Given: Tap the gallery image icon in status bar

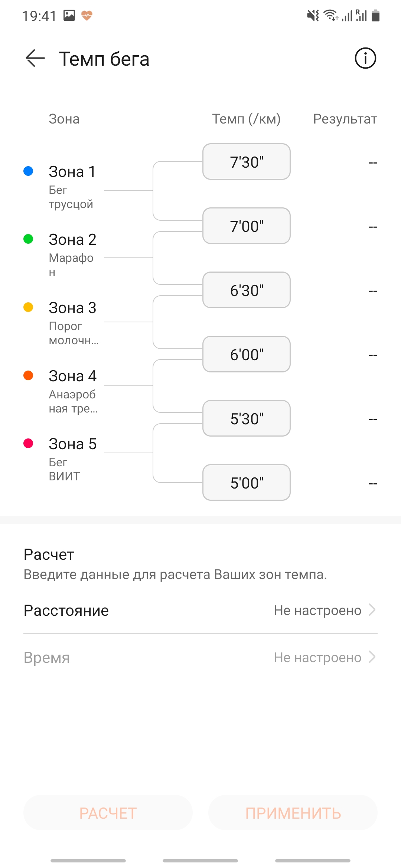Looking at the screenshot, I should (69, 15).
